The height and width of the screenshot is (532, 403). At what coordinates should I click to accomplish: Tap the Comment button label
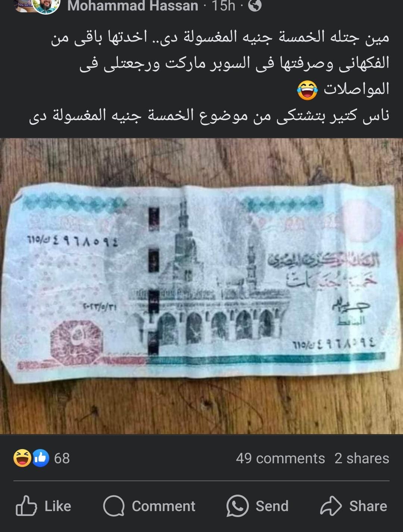[x=163, y=506]
